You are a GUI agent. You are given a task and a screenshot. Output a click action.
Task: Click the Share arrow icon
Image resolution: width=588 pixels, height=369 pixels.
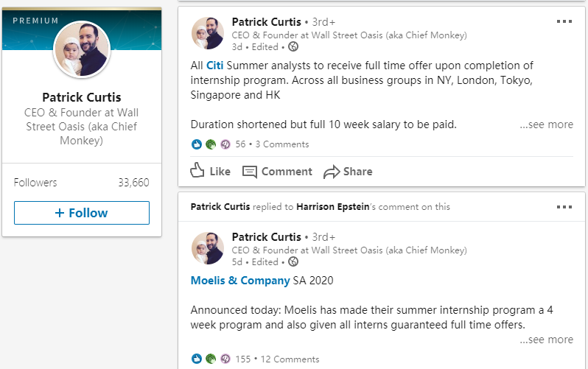(x=332, y=172)
